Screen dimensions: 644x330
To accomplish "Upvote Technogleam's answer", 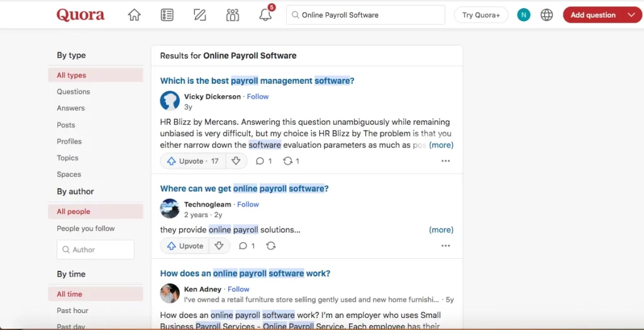I will click(x=184, y=246).
